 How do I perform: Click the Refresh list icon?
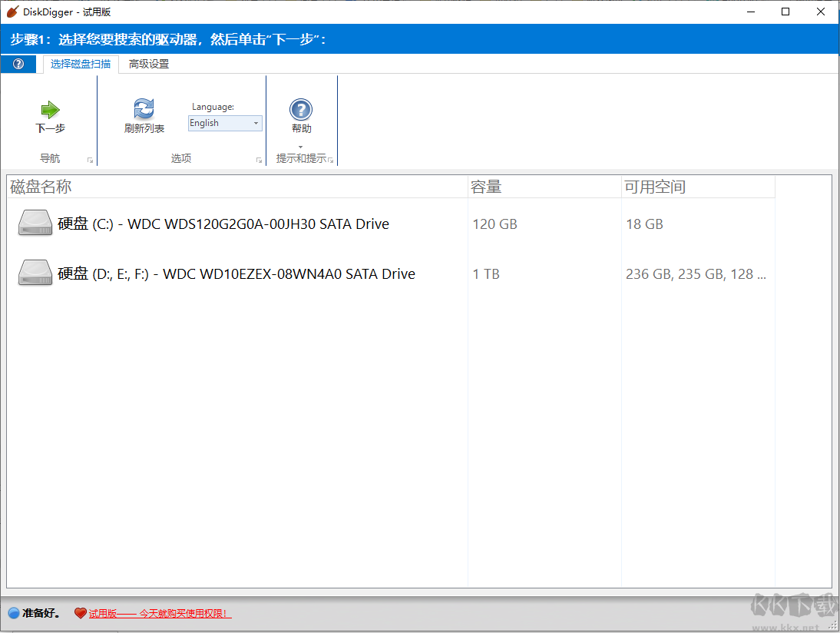(x=144, y=109)
